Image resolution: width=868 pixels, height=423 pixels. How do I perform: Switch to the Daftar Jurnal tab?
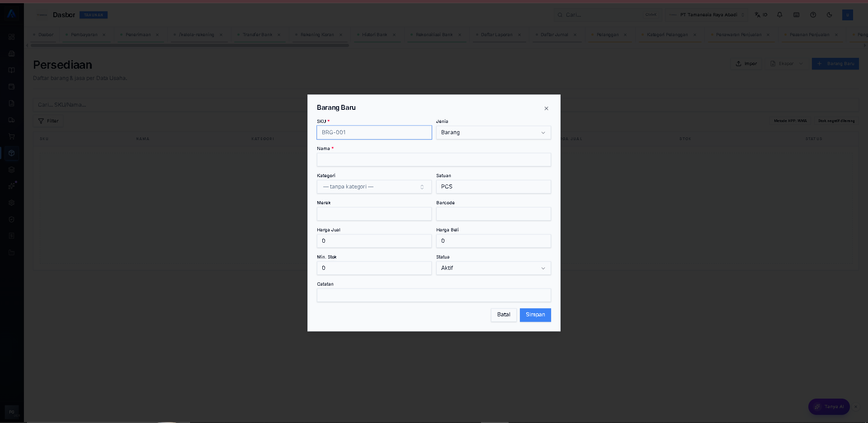tap(554, 35)
